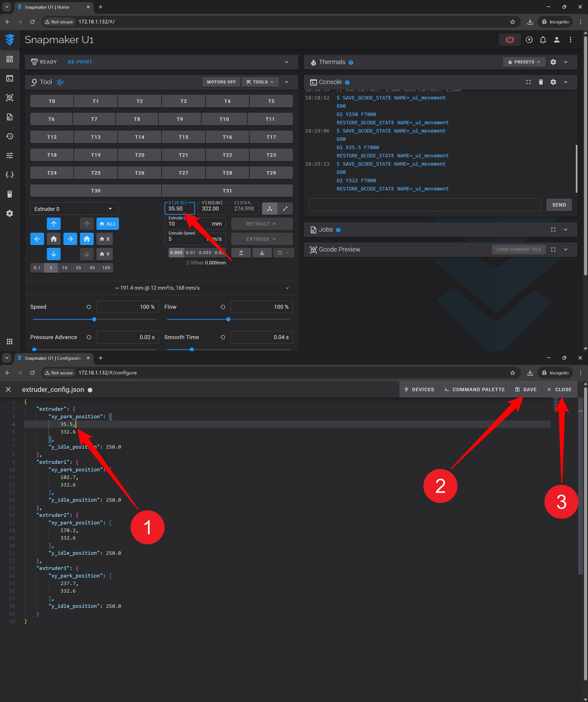The height and width of the screenshot is (702, 588).
Task: Clear console with the trash icon
Action: click(x=541, y=82)
